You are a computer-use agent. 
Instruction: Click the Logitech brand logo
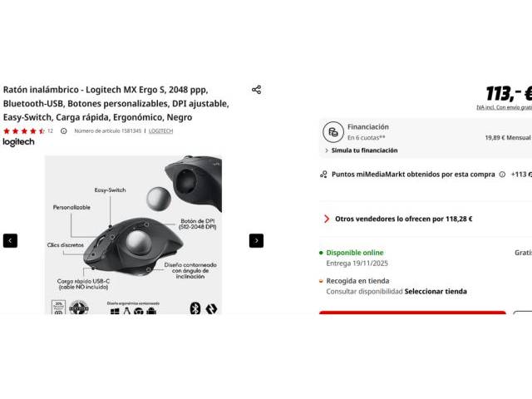point(18,142)
